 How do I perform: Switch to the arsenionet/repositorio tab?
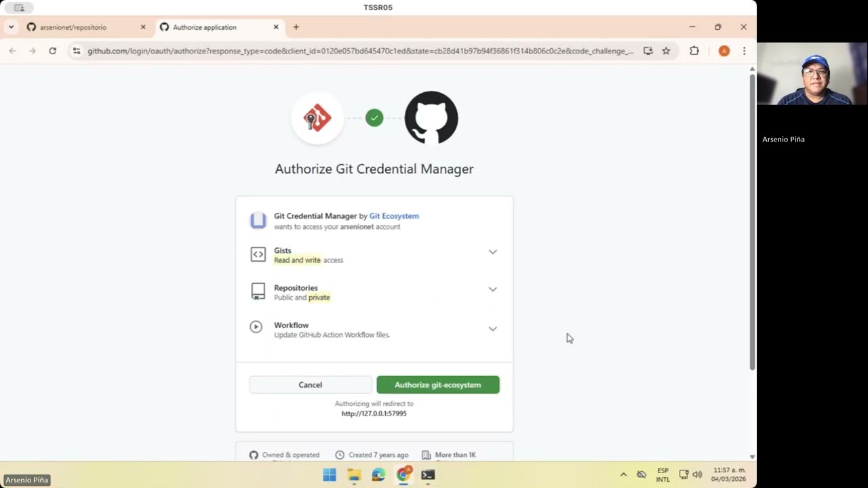85,27
